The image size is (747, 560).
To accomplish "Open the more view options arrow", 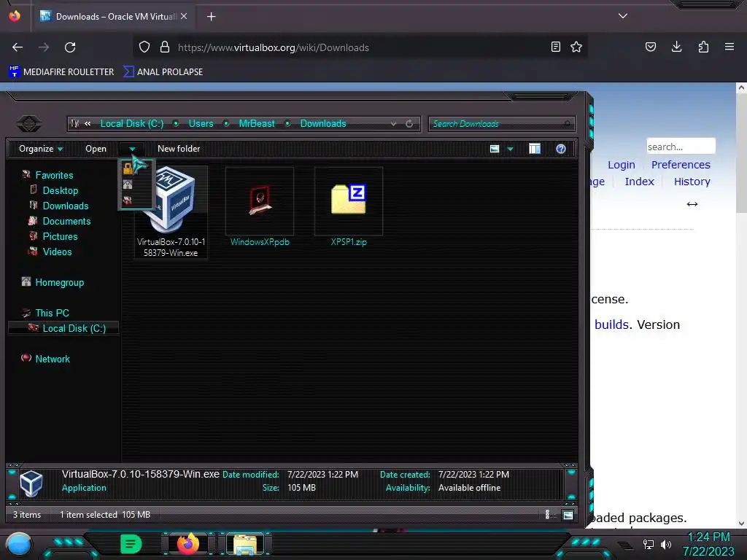I will click(x=510, y=149).
